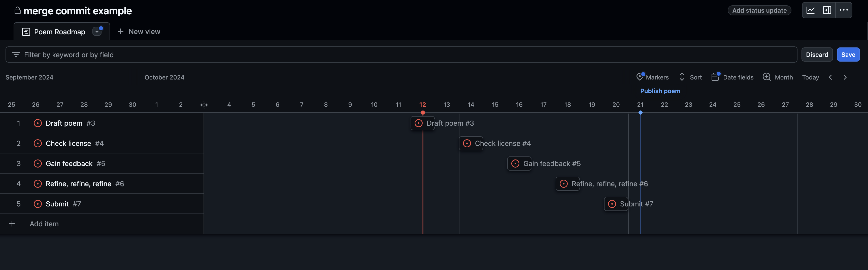This screenshot has width=868, height=270.
Task: Click the Save button
Action: pyautogui.click(x=848, y=55)
